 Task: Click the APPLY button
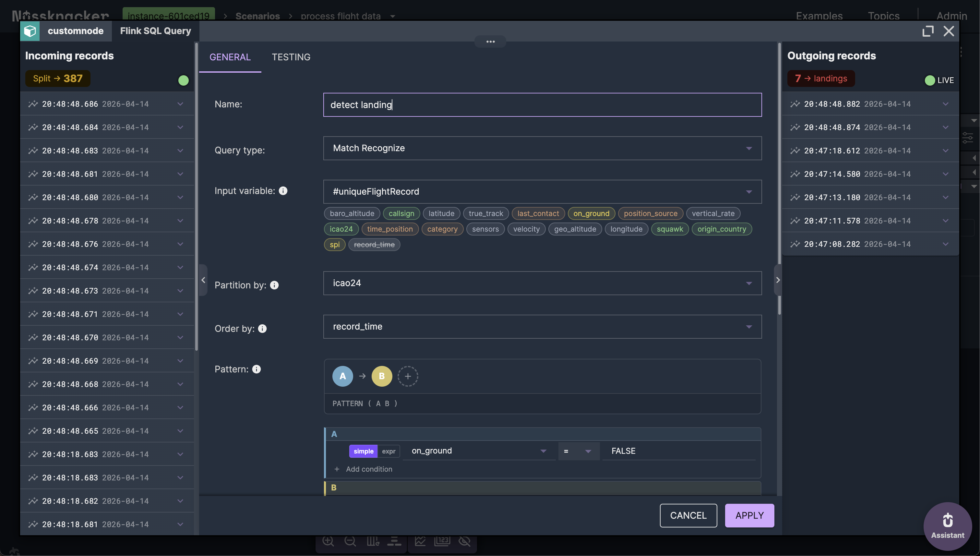749,515
